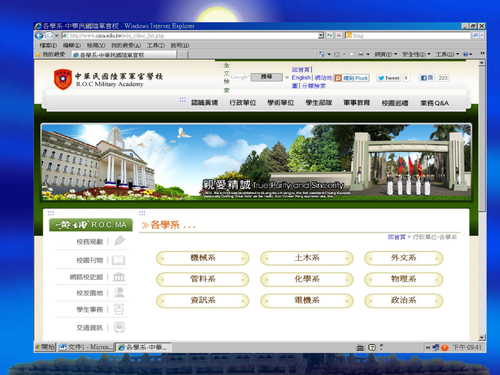Viewport: 500px width, 375px height.
Task: Open the 我的最愛 favorites star button
Action: point(51,54)
